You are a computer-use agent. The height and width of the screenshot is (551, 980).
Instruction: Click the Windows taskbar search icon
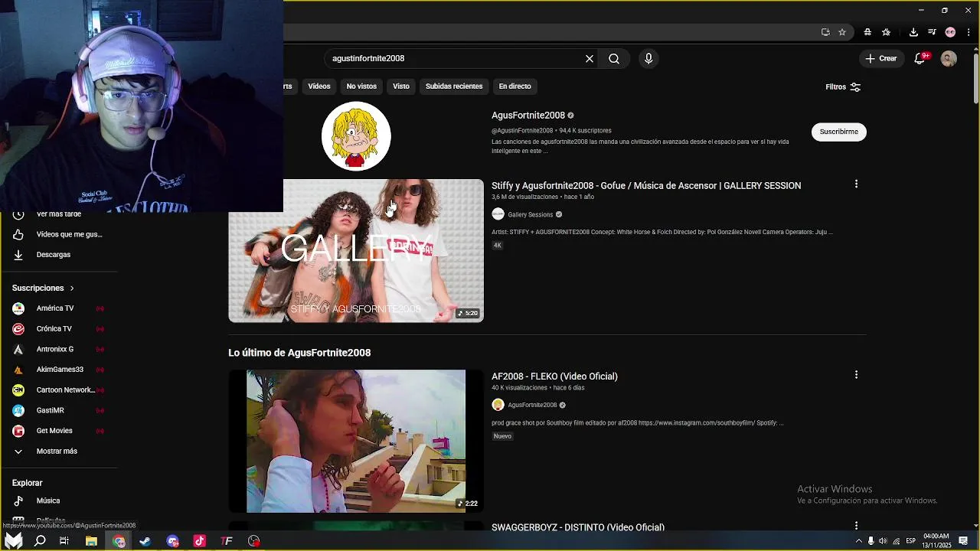tap(40, 541)
